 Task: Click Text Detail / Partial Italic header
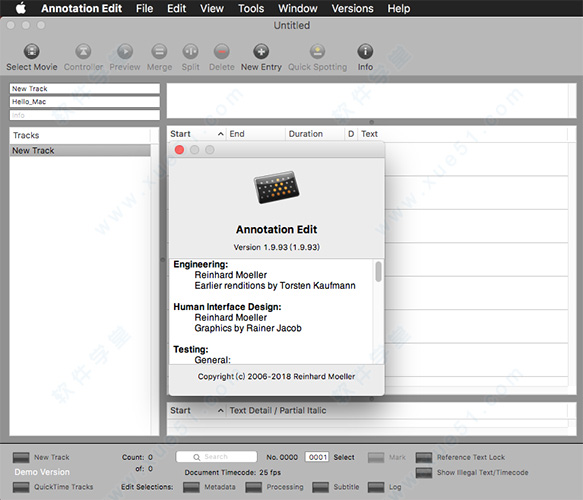[397, 410]
